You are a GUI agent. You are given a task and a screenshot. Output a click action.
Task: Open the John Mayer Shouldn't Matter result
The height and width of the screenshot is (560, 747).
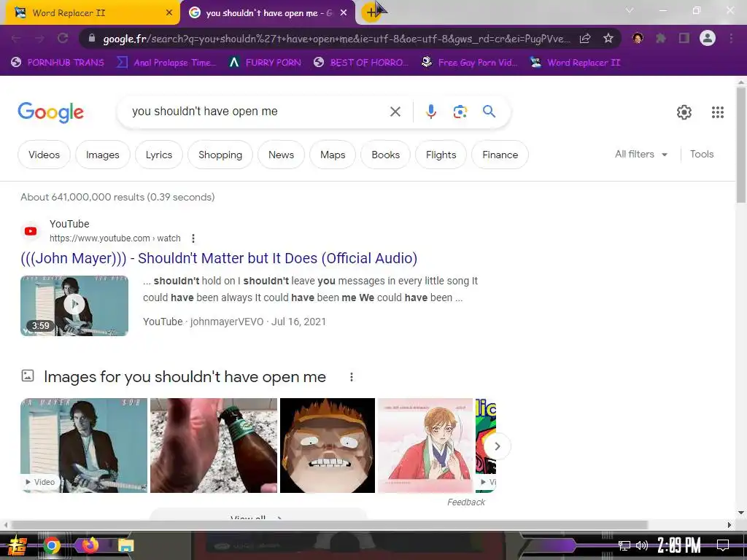click(219, 258)
